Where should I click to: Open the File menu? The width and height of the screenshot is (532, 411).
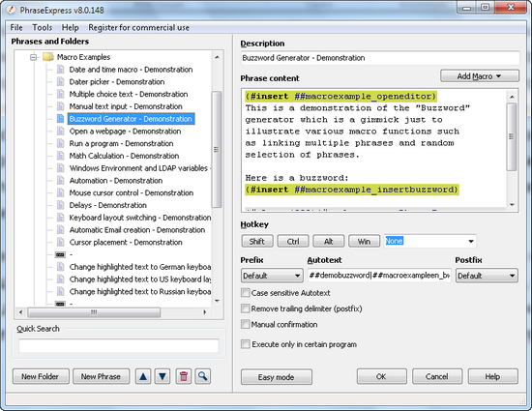[x=16, y=27]
